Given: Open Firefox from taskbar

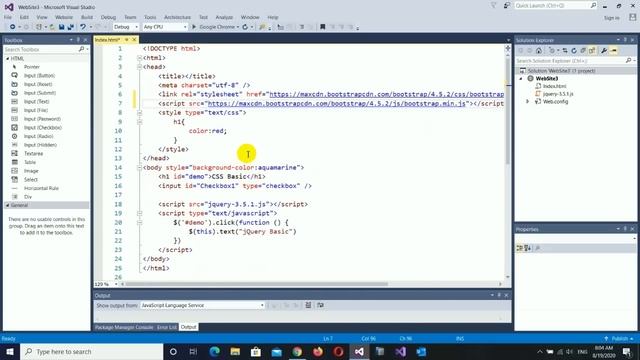Looking at the screenshot, I should [x=318, y=351].
